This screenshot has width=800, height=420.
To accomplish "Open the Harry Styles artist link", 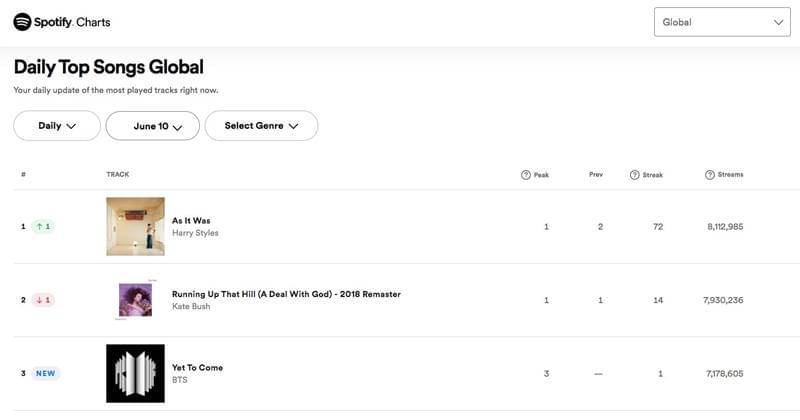I will (195, 233).
